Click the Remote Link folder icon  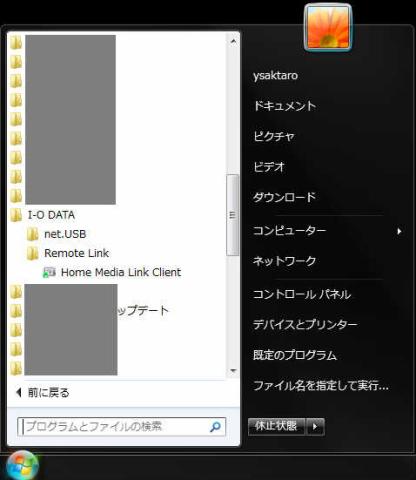click(x=32, y=253)
